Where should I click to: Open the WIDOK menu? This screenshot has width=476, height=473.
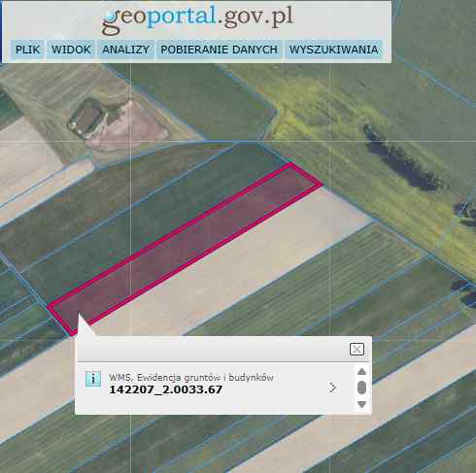coord(71,50)
